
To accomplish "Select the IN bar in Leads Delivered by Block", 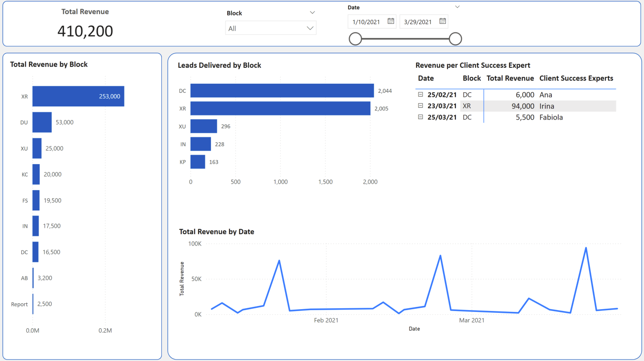I will click(200, 144).
